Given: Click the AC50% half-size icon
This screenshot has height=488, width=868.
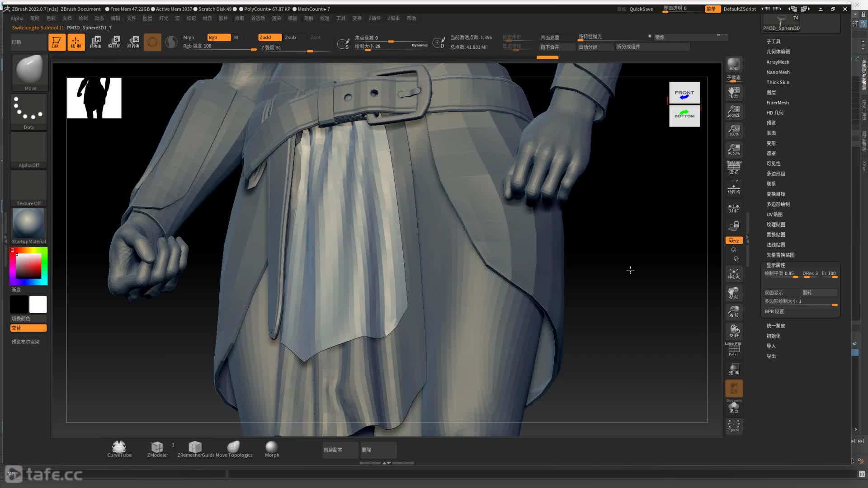Looking at the screenshot, I should pyautogui.click(x=734, y=150).
